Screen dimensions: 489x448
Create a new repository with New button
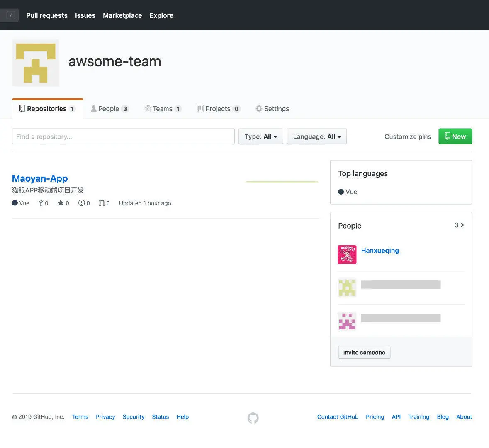(455, 136)
